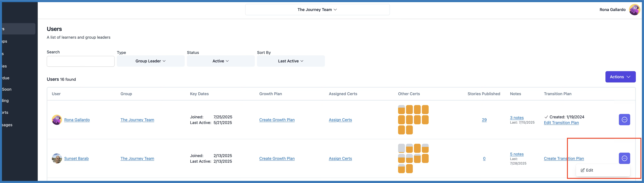Expand the Type filter Group Leader dropdown
The height and width of the screenshot is (183, 644).
click(150, 61)
